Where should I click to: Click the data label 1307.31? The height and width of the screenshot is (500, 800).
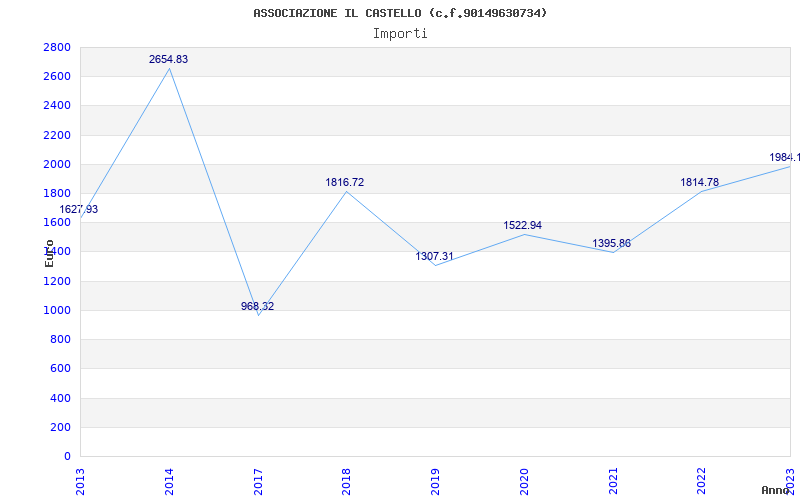[x=434, y=256]
